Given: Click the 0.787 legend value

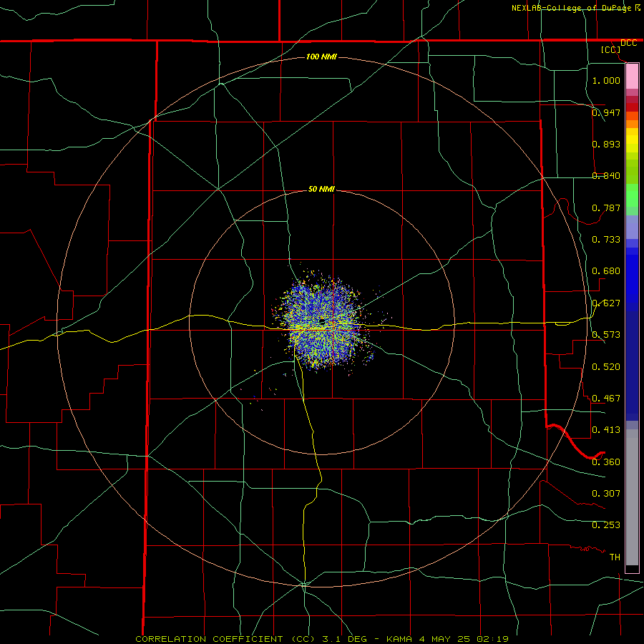Looking at the screenshot, I should (x=606, y=208).
